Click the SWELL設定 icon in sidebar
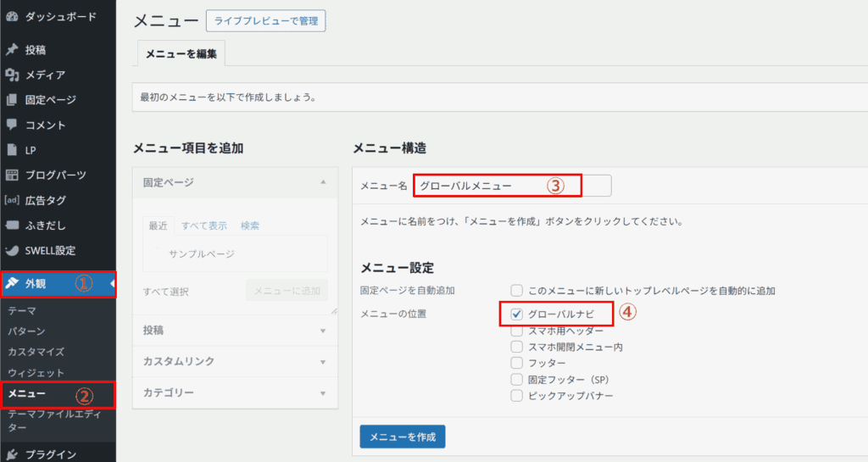 coord(12,251)
